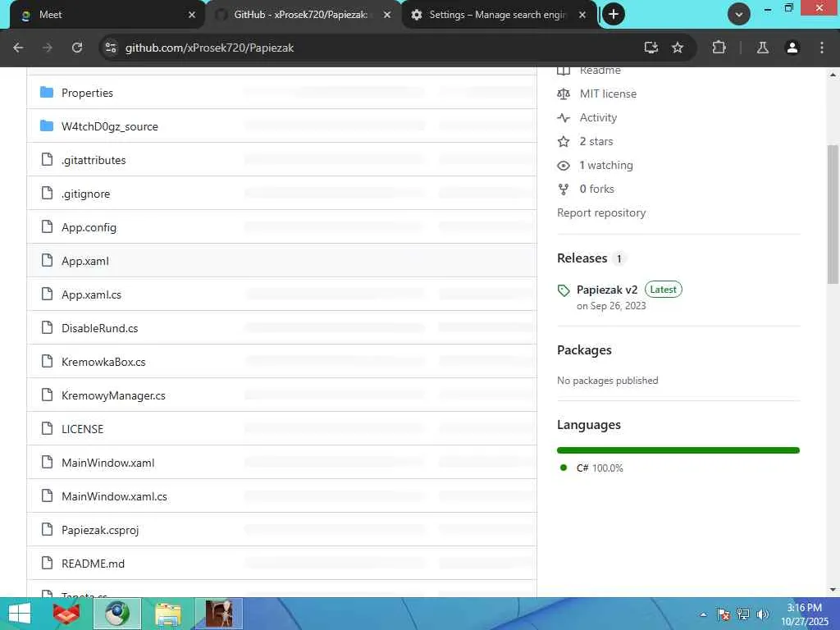Open the Windows Start menu
The image size is (840, 630).
pos(20,614)
